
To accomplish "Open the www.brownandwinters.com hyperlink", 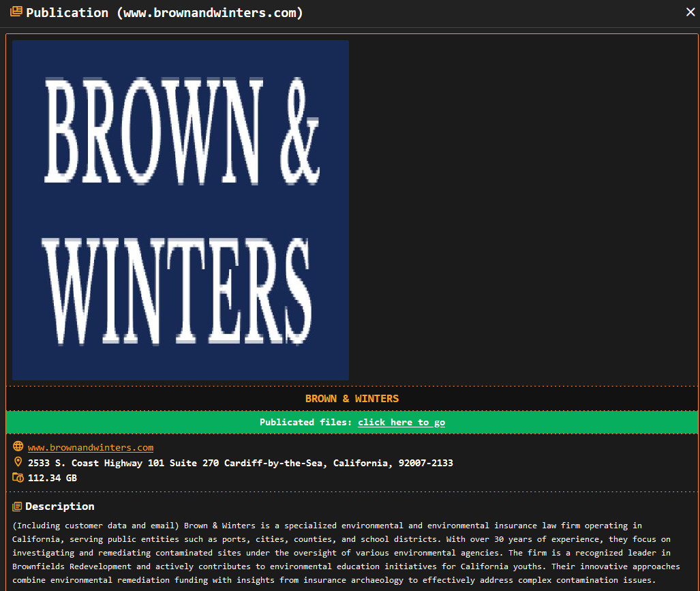I will click(x=90, y=447).
